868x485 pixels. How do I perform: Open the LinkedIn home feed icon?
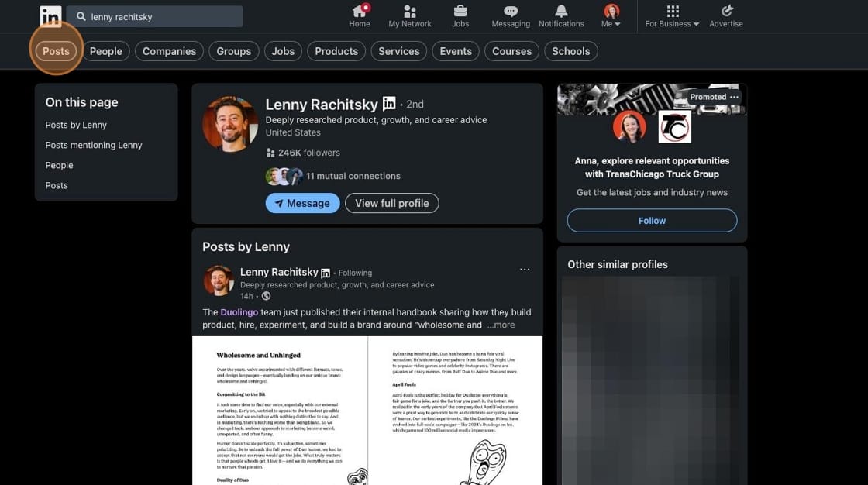click(359, 12)
